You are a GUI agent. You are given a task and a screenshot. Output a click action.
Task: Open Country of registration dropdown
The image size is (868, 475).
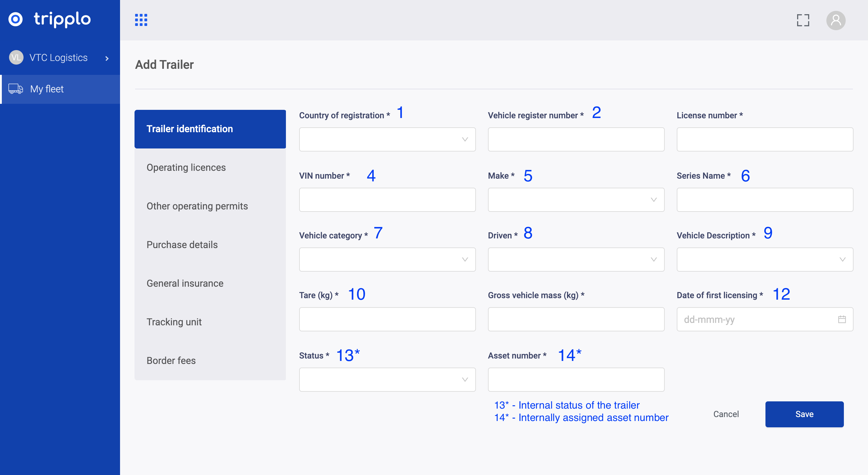(x=387, y=139)
